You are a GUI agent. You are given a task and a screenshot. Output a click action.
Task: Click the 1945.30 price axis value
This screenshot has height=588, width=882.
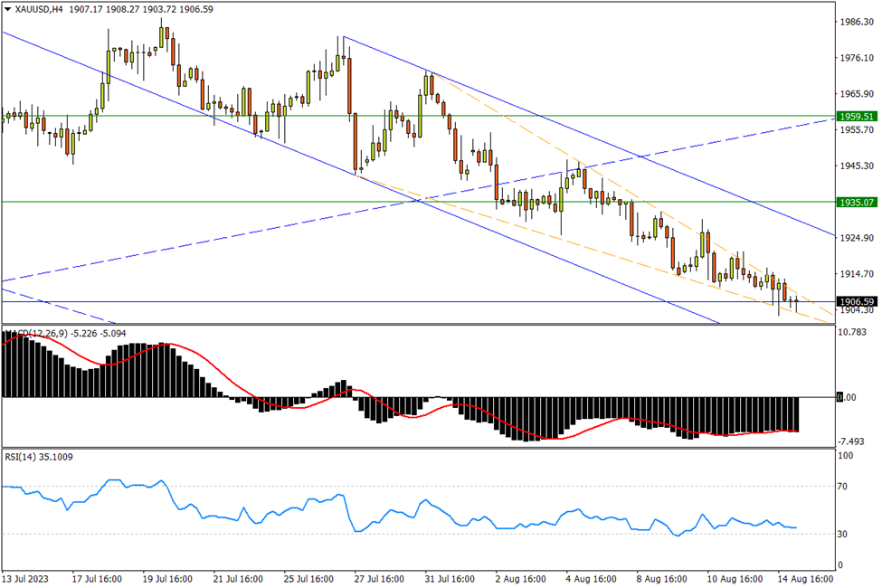(855, 166)
